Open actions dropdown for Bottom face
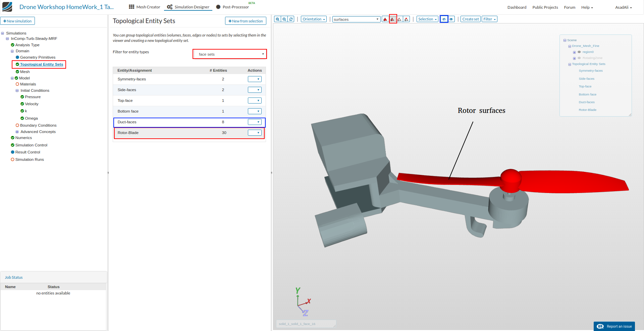Image resolution: width=644 pixels, height=331 pixels. (255, 111)
